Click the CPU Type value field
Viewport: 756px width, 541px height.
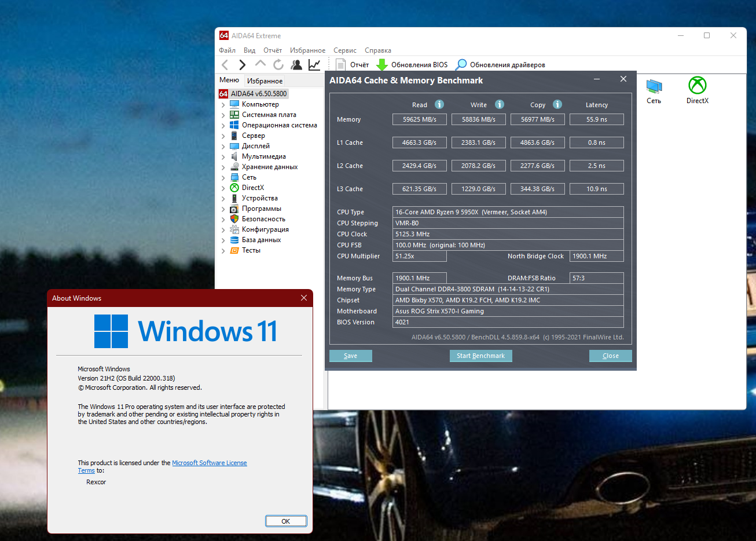(x=508, y=212)
